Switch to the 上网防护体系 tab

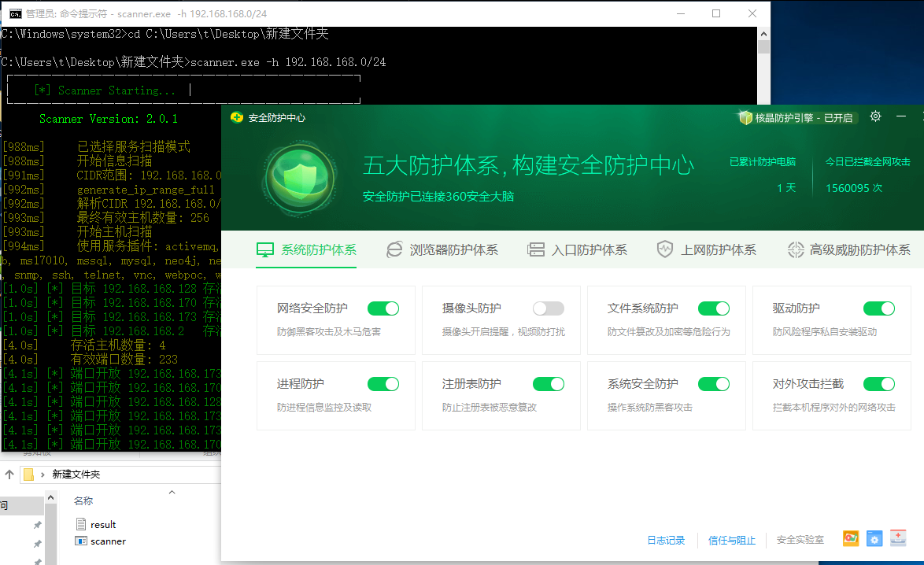point(707,249)
